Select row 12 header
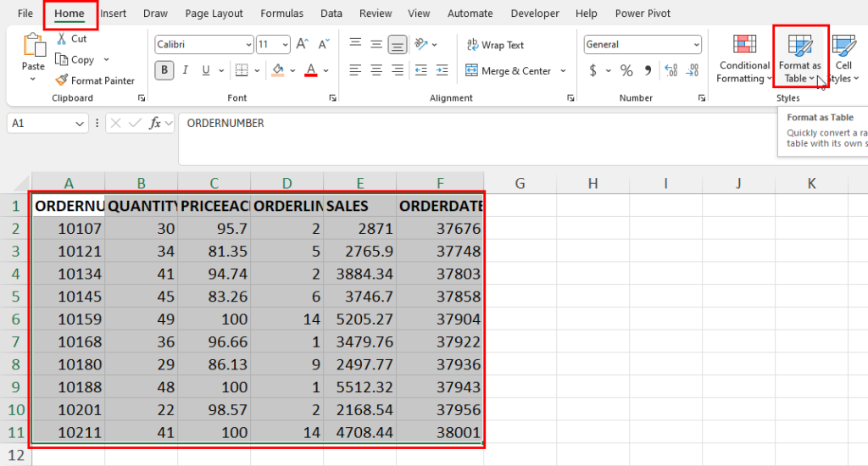 (16, 455)
